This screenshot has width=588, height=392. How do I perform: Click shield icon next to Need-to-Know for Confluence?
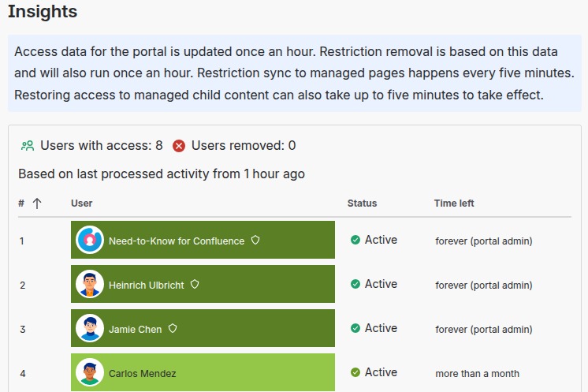[255, 240]
